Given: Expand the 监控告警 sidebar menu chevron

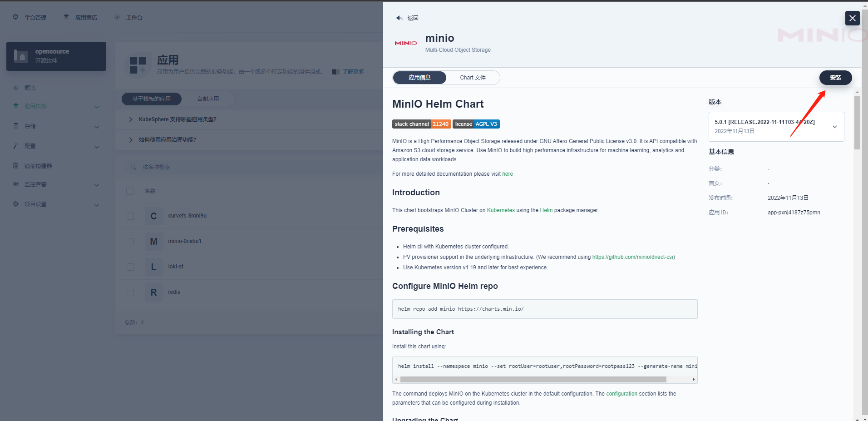Looking at the screenshot, I should 97,185.
